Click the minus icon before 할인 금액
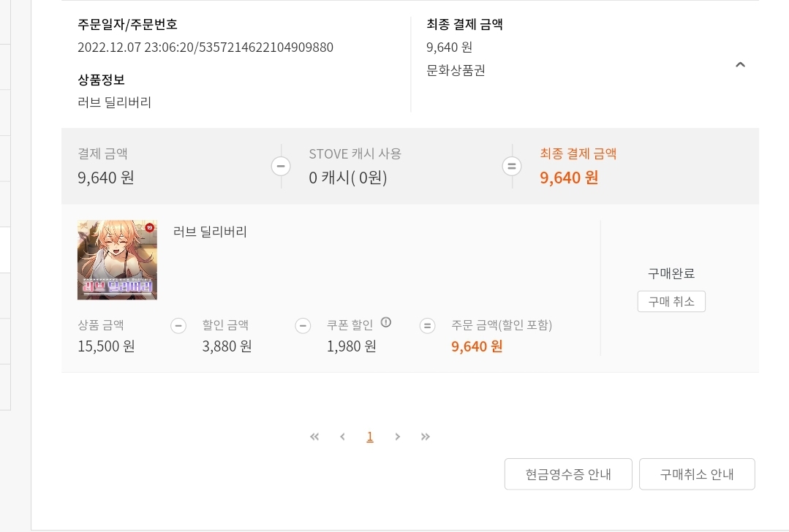This screenshot has width=789, height=532. pos(178,326)
